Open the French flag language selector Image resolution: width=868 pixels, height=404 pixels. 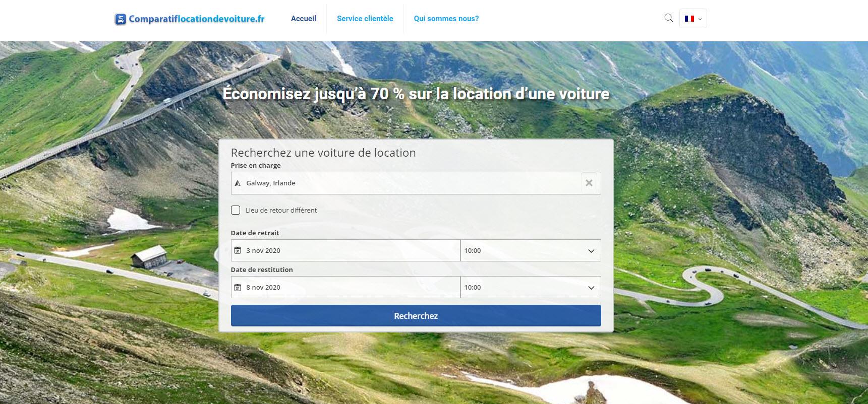pos(693,19)
